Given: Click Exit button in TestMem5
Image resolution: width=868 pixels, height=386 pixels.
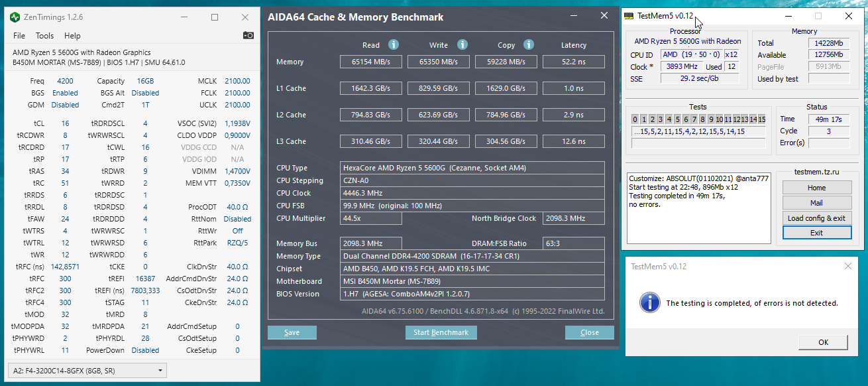Looking at the screenshot, I should click(x=816, y=233).
